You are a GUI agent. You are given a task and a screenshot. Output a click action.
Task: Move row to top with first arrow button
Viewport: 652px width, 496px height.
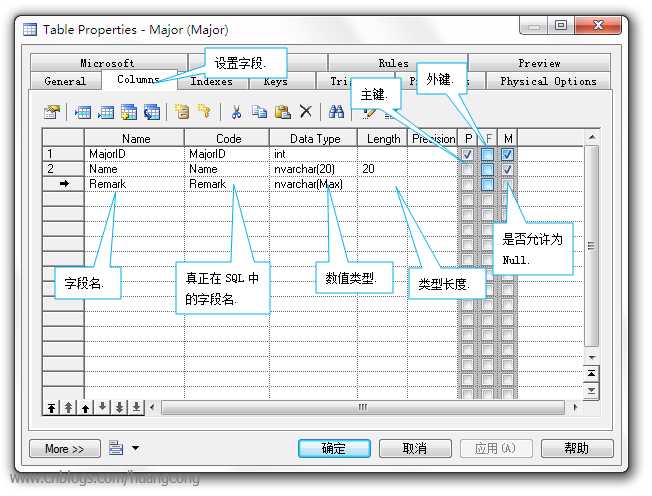pyautogui.click(x=52, y=407)
